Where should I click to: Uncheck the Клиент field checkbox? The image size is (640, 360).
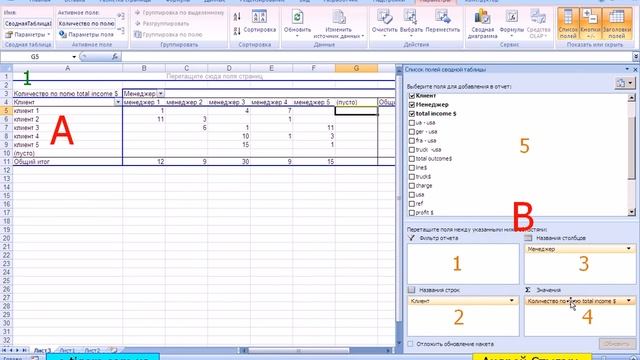coord(411,96)
